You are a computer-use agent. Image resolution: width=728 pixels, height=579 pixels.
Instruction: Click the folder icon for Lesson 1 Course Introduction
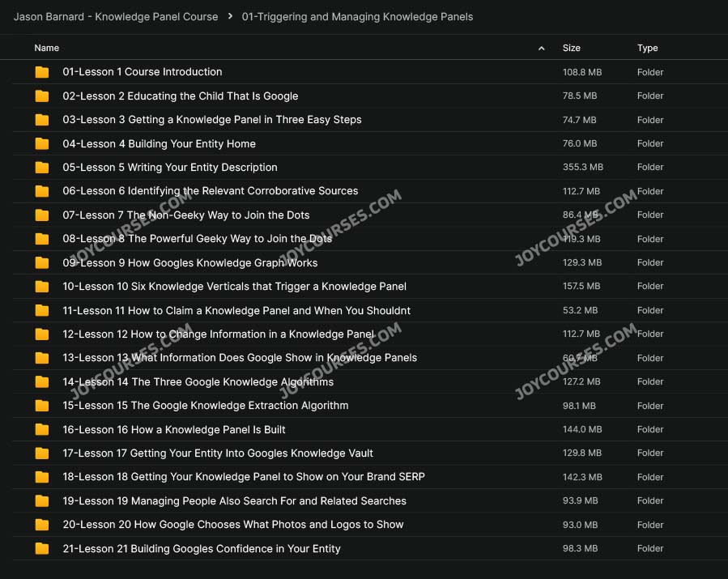click(42, 72)
